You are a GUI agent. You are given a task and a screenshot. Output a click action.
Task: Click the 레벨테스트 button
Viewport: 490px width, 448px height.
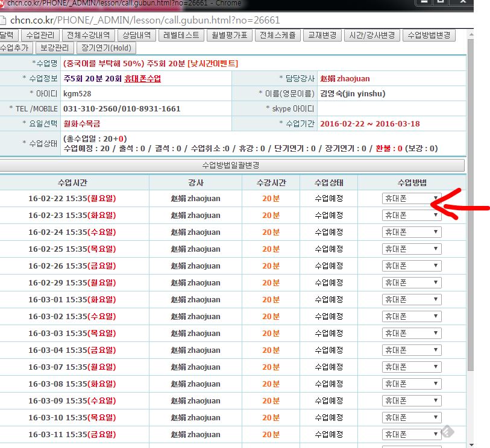[181, 36]
